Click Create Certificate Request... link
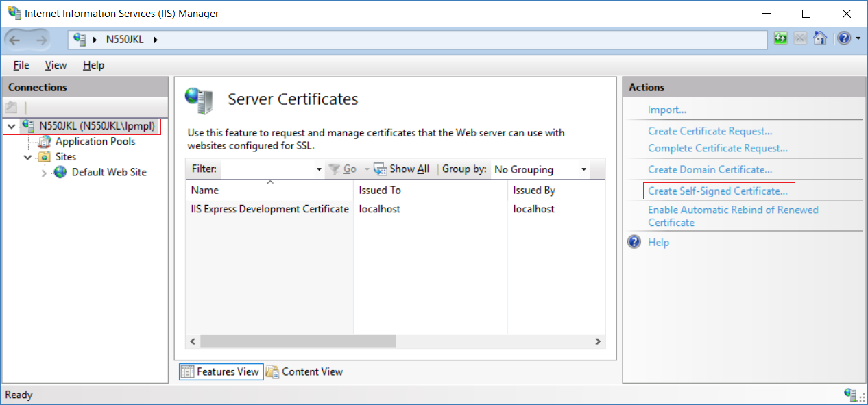The height and width of the screenshot is (405, 868). 710,131
